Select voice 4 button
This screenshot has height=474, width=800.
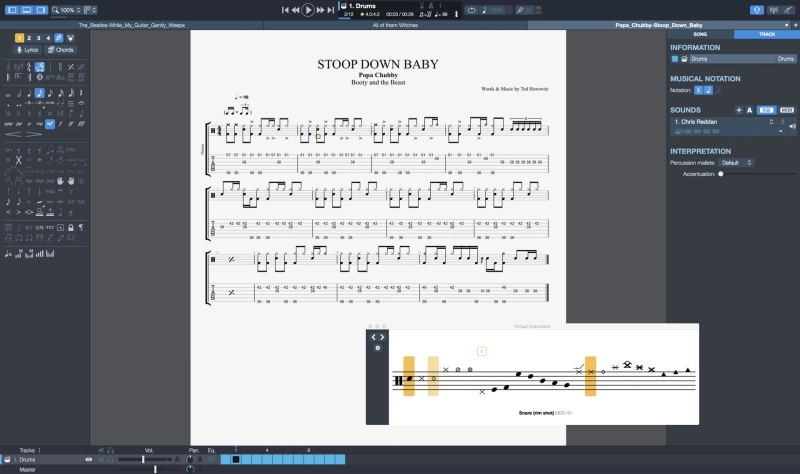tap(48, 38)
